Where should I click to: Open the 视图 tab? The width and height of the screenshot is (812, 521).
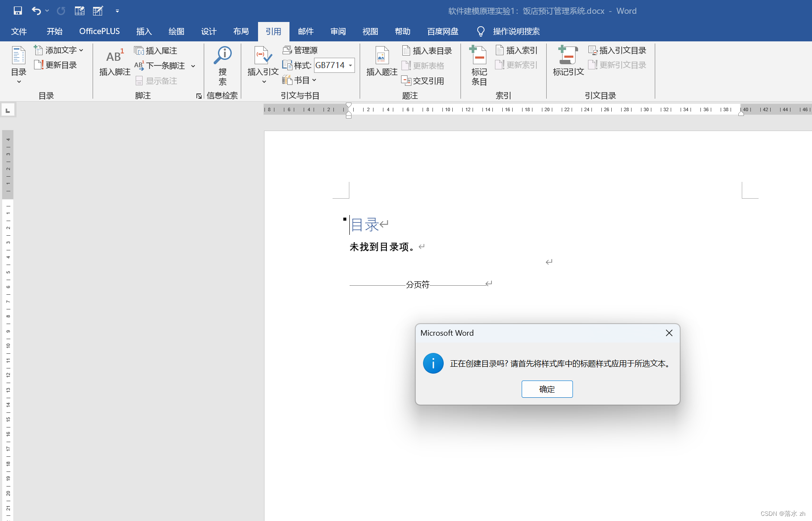[370, 31]
